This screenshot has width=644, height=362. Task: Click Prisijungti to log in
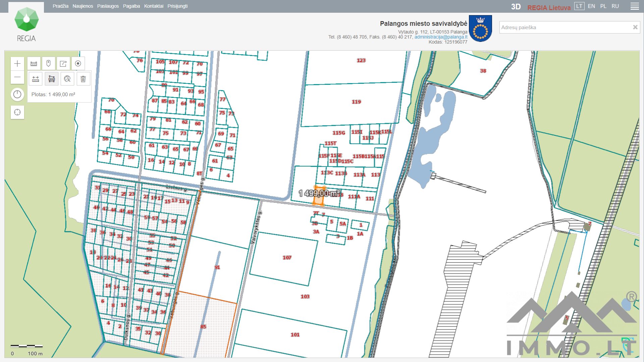(177, 6)
